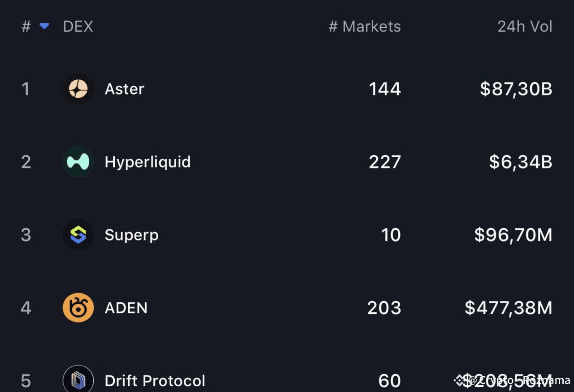This screenshot has height=392, width=574.
Task: Open the Drift Protocol name link
Action: 155,381
